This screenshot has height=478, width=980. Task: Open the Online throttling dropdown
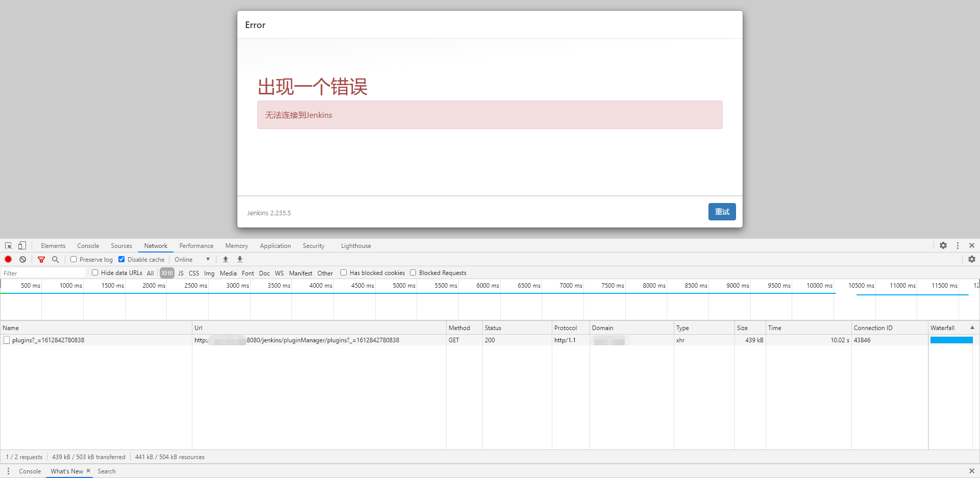pyautogui.click(x=192, y=259)
